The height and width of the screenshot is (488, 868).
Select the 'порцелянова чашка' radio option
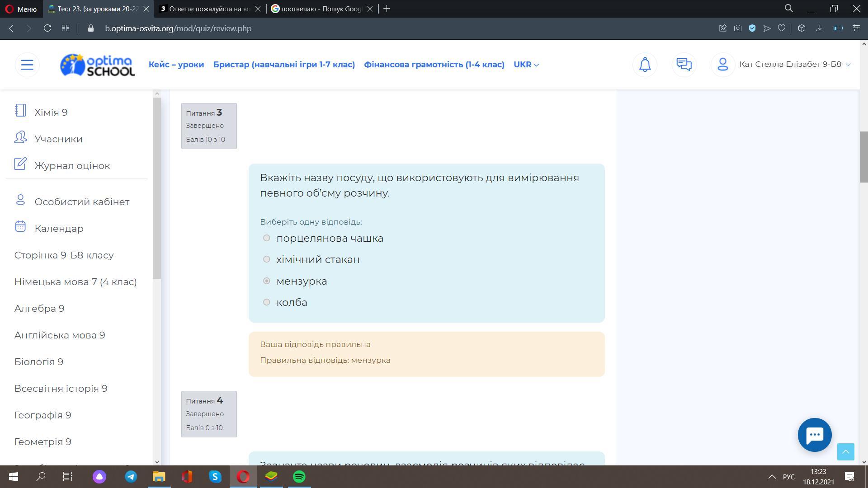click(x=267, y=238)
